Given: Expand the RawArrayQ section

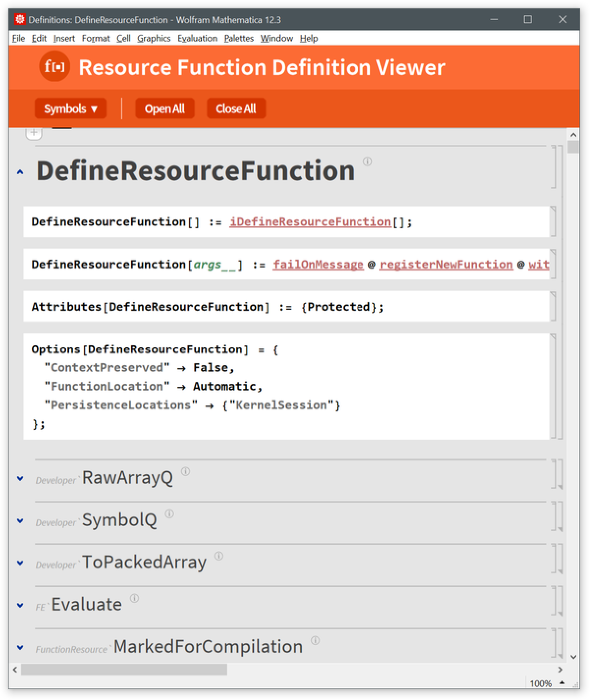Looking at the screenshot, I should [20, 478].
